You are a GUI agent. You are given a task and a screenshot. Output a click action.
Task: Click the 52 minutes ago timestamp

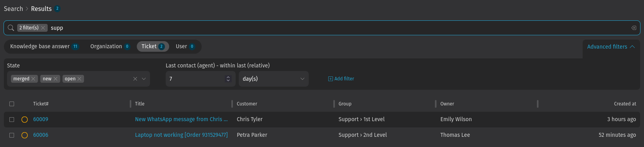click(x=617, y=135)
